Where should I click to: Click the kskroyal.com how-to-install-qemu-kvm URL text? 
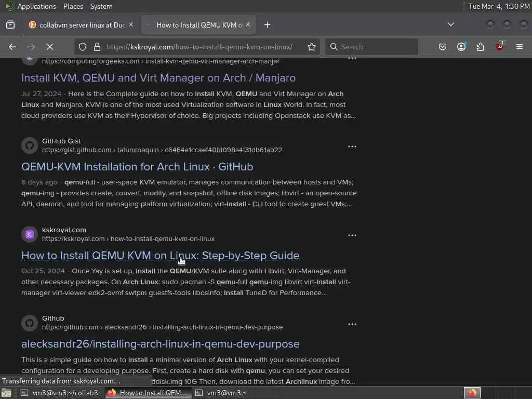(128, 239)
